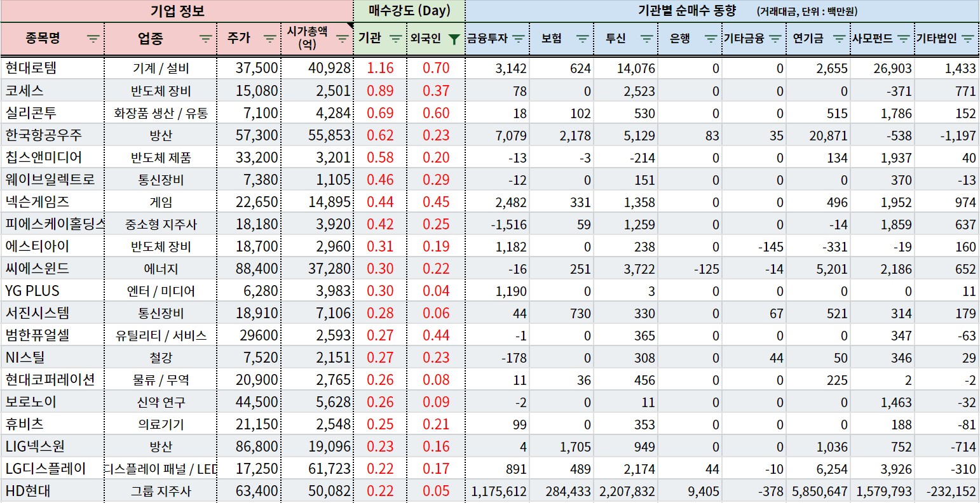This screenshot has width=980, height=503.
Task: Open the 사모펀드 column filter dropdown
Action: point(903,39)
